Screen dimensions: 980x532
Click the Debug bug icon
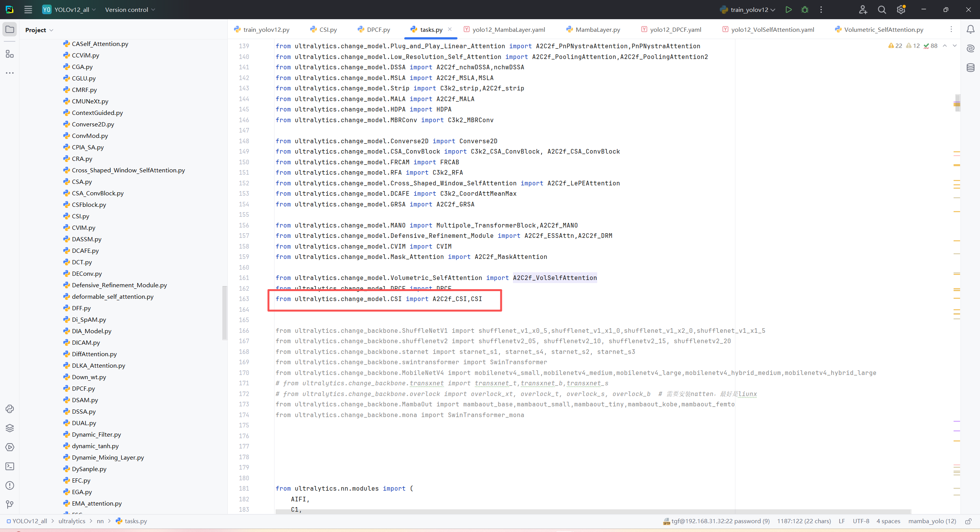805,10
